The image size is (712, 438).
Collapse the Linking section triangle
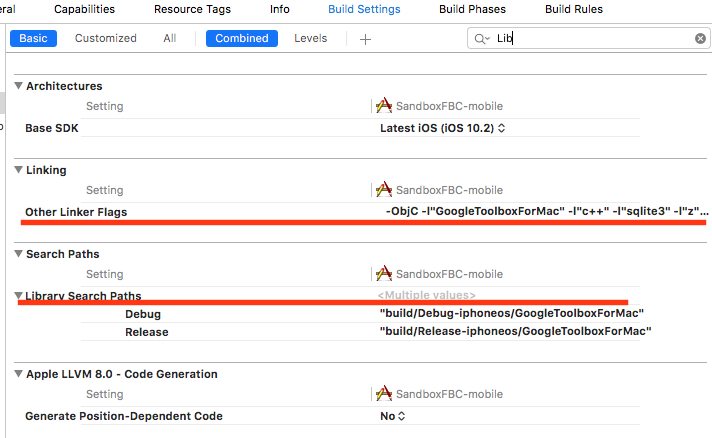pyautogui.click(x=19, y=169)
